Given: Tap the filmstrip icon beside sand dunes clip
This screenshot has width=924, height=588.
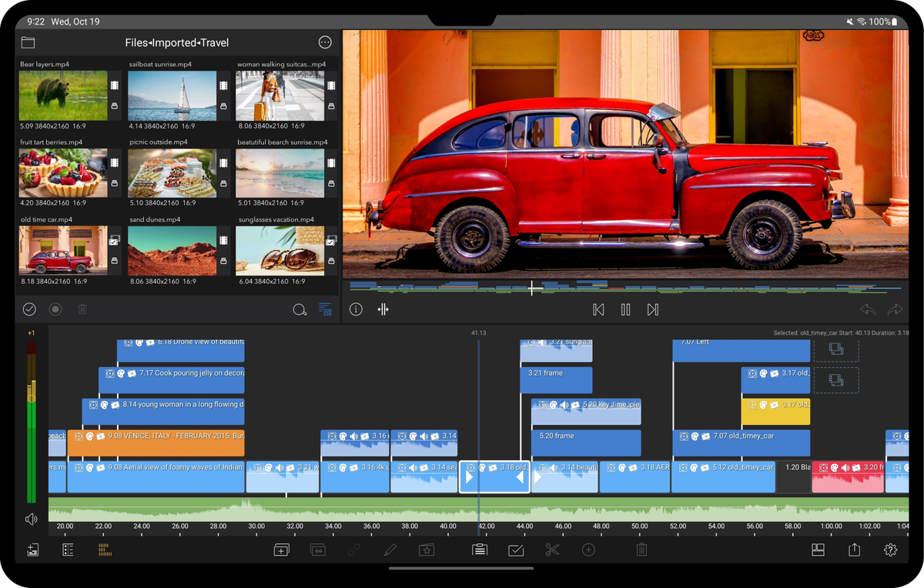Looking at the screenshot, I should click(223, 240).
